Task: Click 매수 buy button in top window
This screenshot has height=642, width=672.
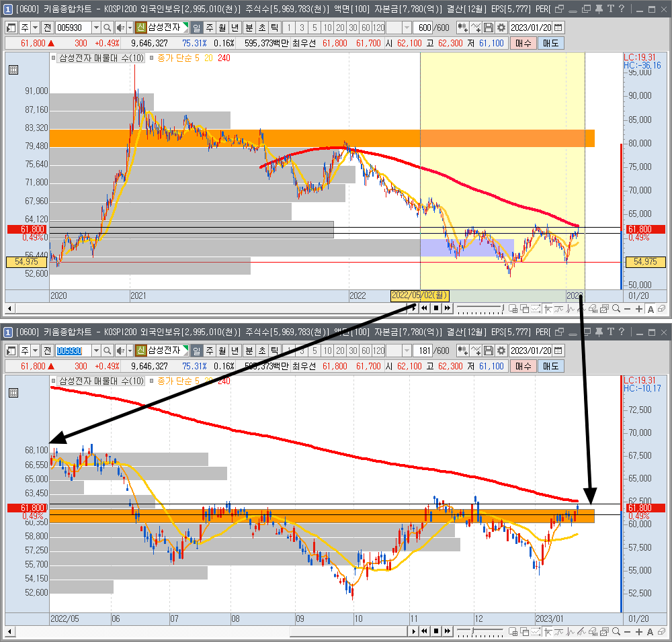Action: click(523, 43)
